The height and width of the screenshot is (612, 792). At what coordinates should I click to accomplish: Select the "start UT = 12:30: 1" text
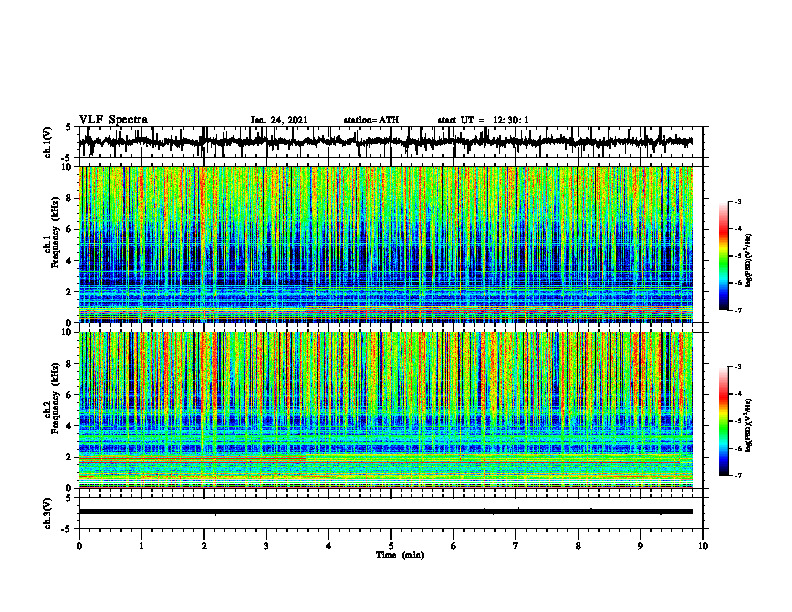pyautogui.click(x=483, y=120)
